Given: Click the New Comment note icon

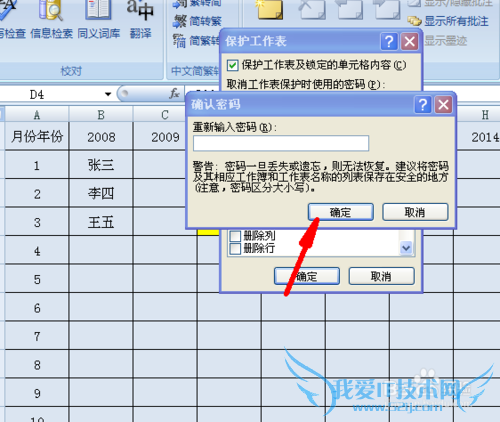Looking at the screenshot, I should [270, 9].
